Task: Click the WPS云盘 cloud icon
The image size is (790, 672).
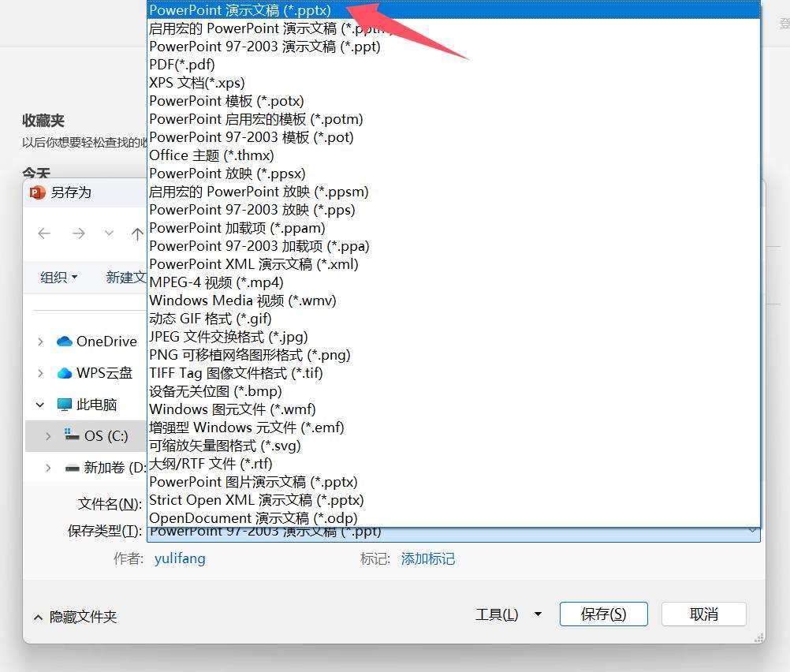Action: [x=65, y=373]
